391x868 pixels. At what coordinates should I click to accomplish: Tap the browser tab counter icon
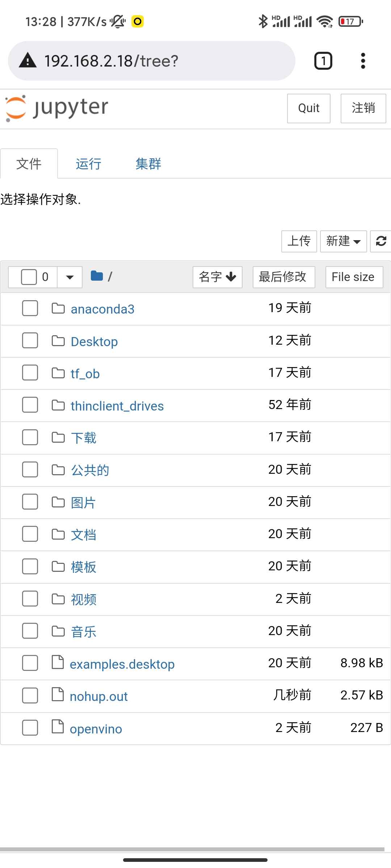click(323, 60)
